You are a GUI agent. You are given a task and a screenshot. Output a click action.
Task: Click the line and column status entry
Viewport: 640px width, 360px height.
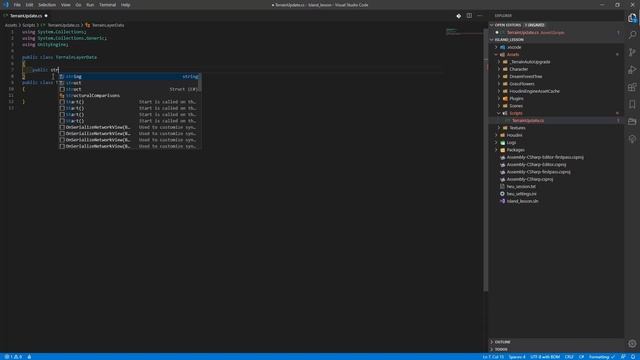493,357
